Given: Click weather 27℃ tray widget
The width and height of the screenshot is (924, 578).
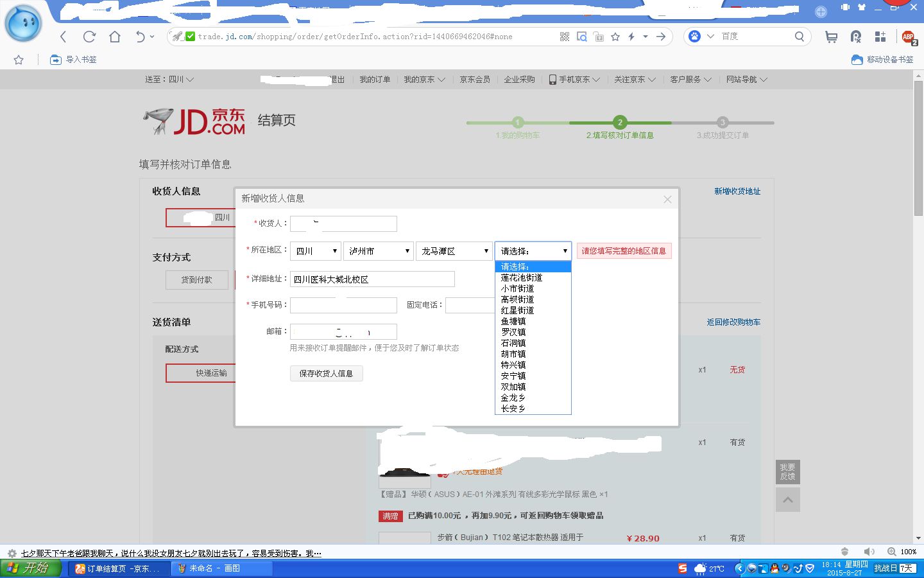Looking at the screenshot, I should click(x=709, y=568).
